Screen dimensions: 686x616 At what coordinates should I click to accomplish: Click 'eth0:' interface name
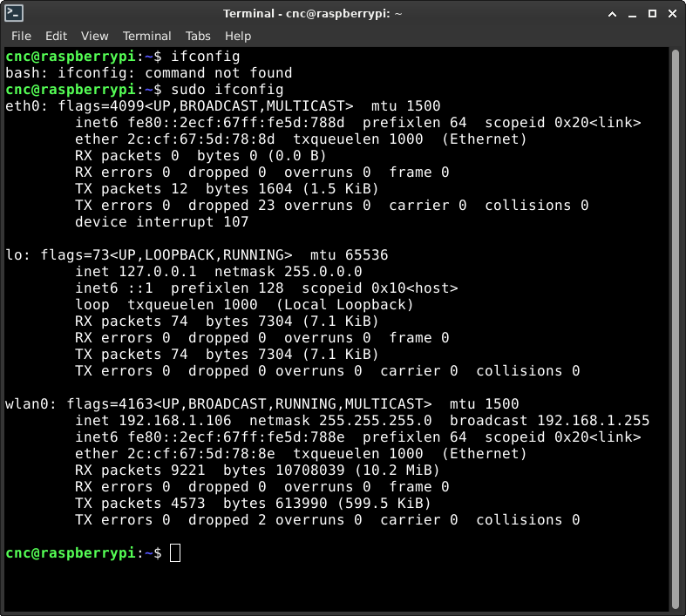(x=26, y=106)
